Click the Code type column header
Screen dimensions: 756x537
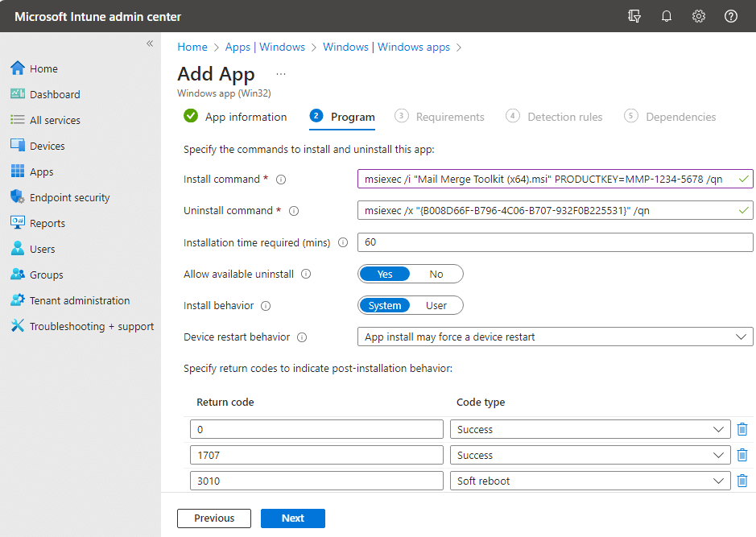coord(481,402)
